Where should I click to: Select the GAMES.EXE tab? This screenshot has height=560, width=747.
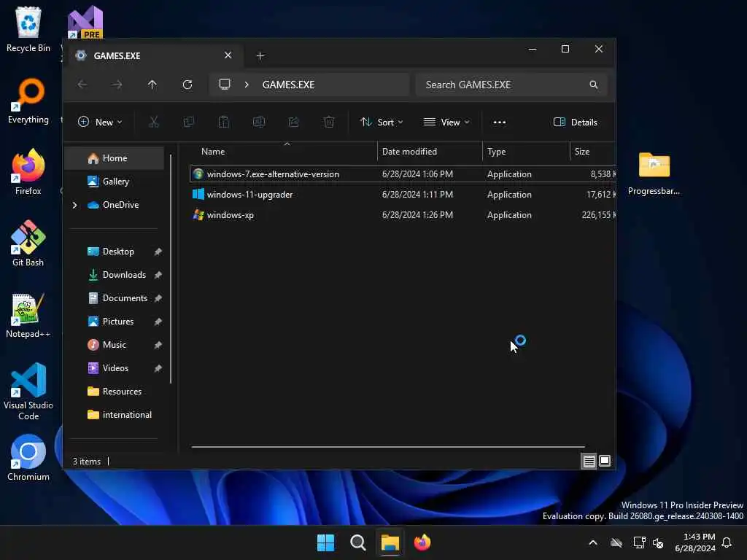point(153,55)
